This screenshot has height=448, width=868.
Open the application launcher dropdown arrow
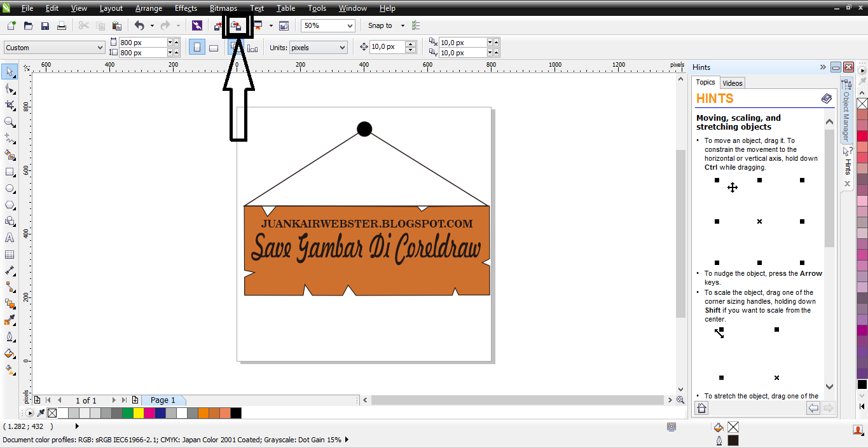(x=271, y=25)
